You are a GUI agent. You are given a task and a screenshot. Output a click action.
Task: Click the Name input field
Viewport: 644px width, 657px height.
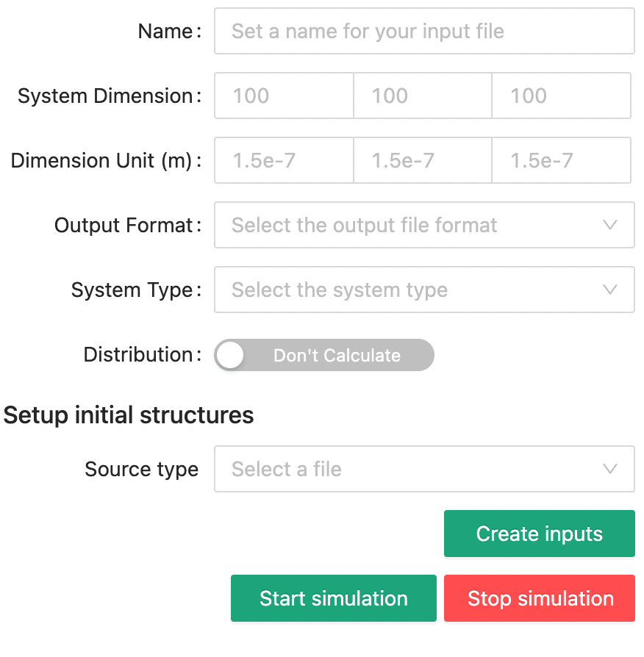424,31
